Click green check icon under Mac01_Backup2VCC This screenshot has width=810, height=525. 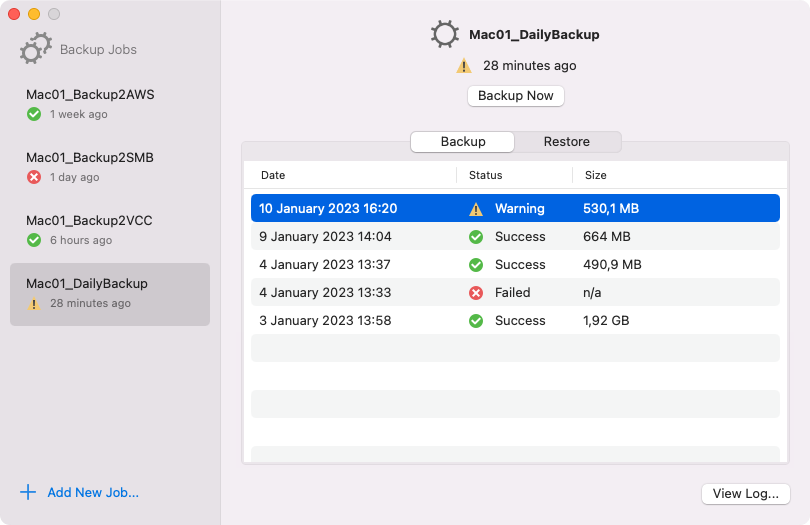pyautogui.click(x=34, y=240)
